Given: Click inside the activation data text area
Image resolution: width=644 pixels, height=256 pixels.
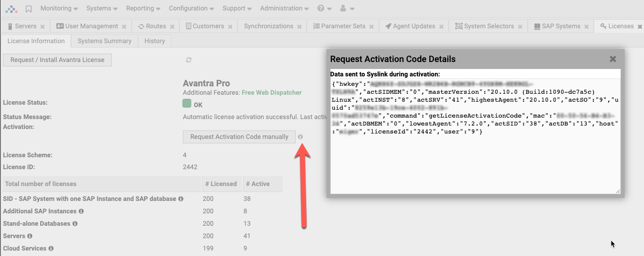Looking at the screenshot, I should pyautogui.click(x=476, y=136).
